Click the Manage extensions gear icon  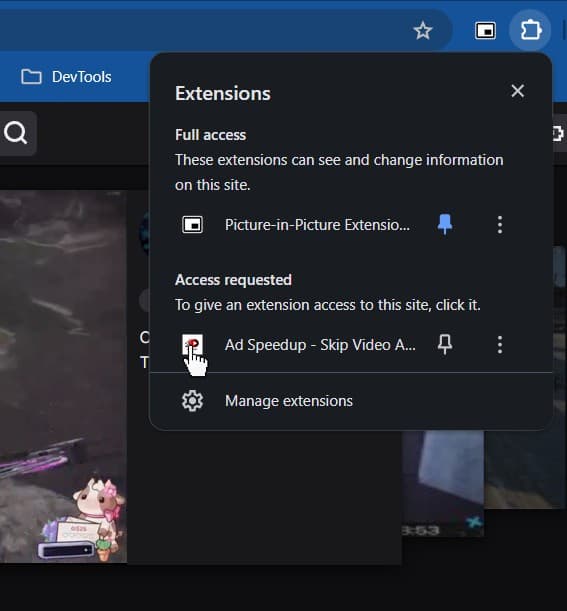pyautogui.click(x=193, y=401)
